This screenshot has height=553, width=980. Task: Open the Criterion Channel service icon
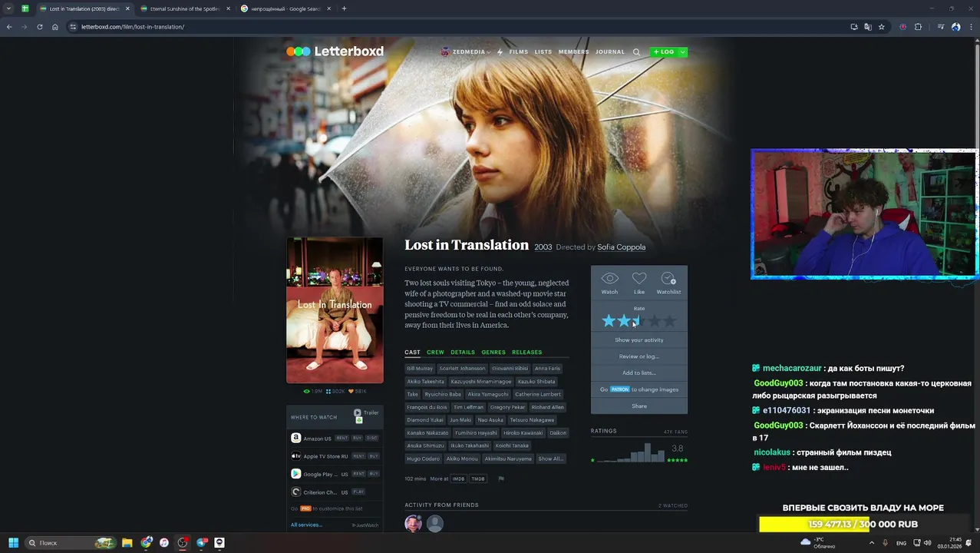(x=295, y=492)
